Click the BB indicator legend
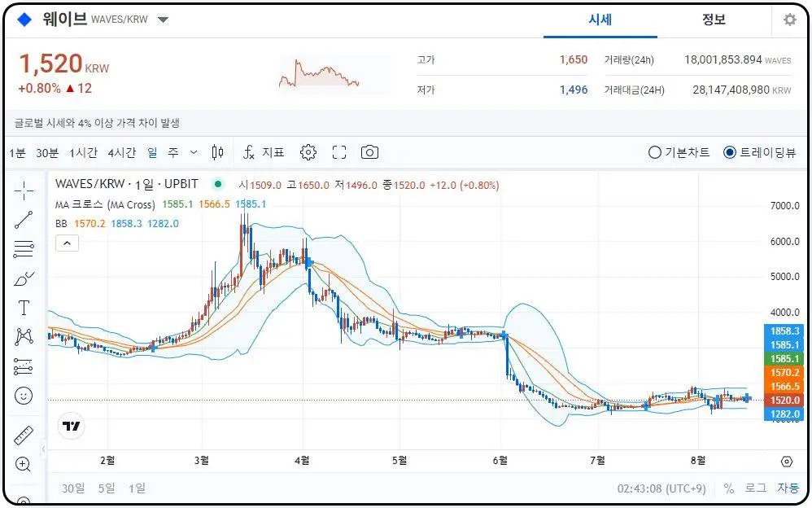 click(61, 223)
